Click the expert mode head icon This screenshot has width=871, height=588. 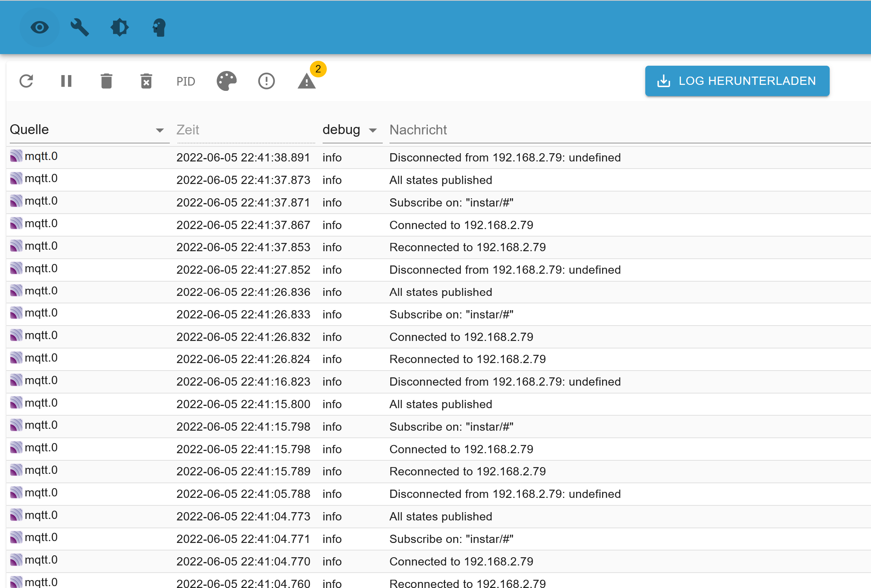(159, 27)
